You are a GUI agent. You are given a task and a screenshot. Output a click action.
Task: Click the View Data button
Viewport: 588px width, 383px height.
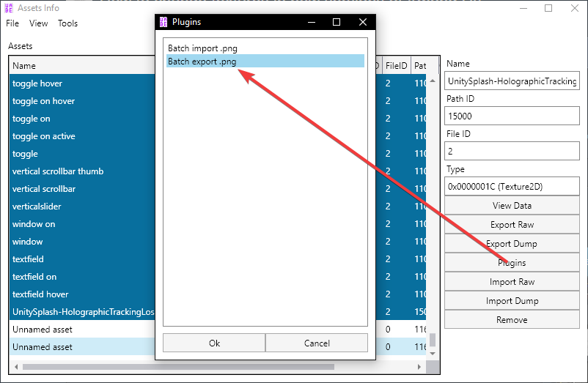[x=512, y=206]
